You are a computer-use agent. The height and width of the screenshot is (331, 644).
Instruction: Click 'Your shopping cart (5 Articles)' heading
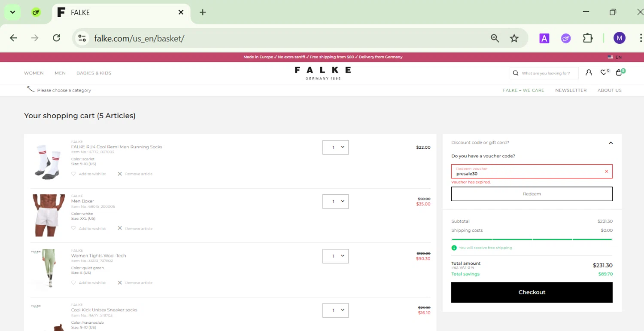80,116
